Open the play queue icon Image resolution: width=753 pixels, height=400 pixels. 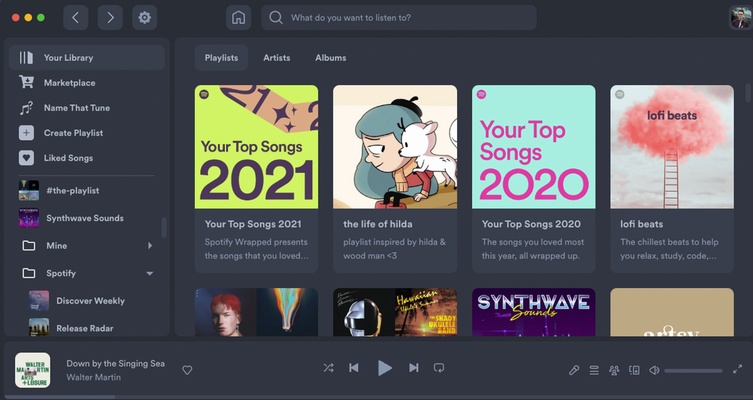point(594,370)
